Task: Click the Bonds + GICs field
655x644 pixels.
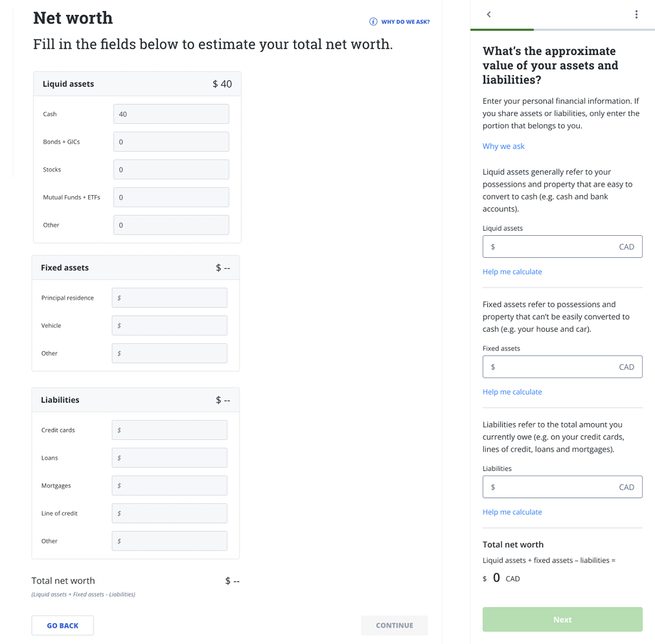Action: [x=170, y=141]
